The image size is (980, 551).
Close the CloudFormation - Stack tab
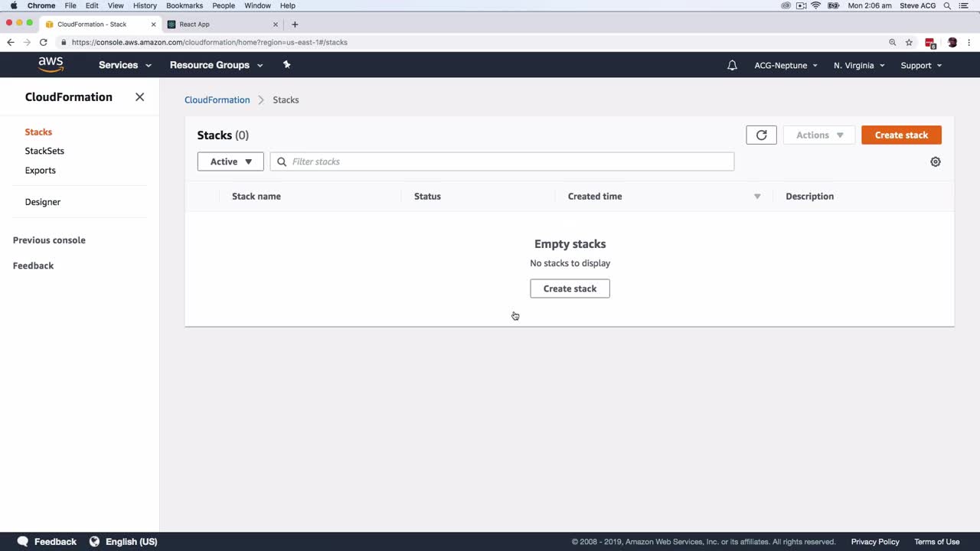click(x=153, y=24)
